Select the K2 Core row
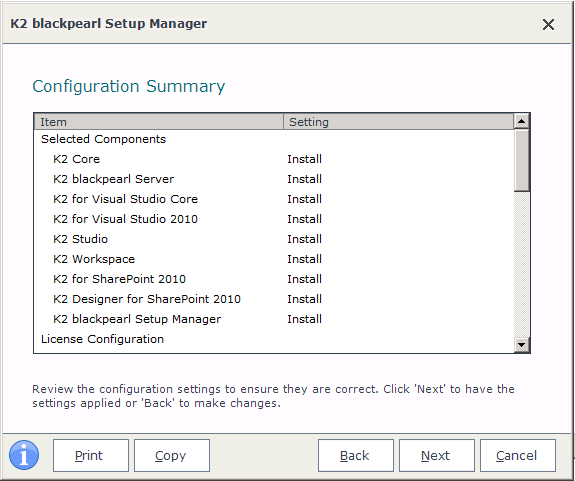The width and height of the screenshot is (575, 481). coord(274,159)
